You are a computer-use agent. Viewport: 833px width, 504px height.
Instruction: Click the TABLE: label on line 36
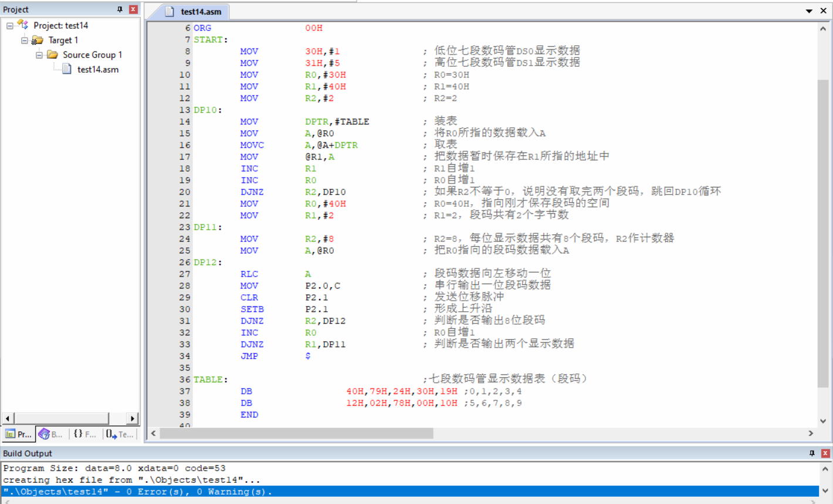[x=211, y=380]
